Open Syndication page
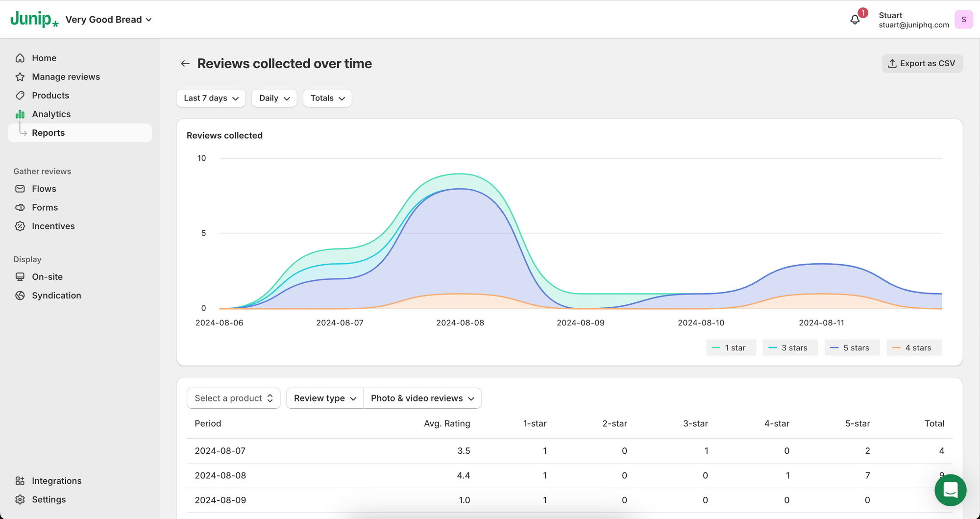Image resolution: width=980 pixels, height=519 pixels. pos(56,296)
